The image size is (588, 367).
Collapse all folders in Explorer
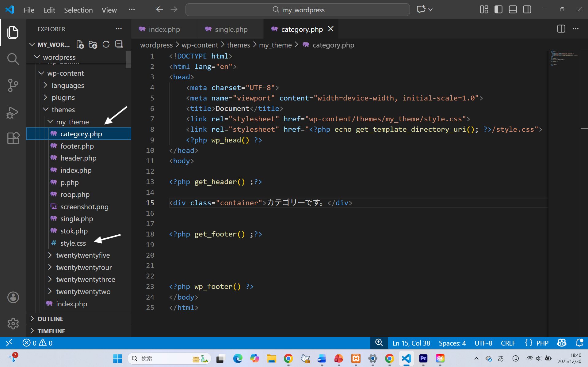119,45
